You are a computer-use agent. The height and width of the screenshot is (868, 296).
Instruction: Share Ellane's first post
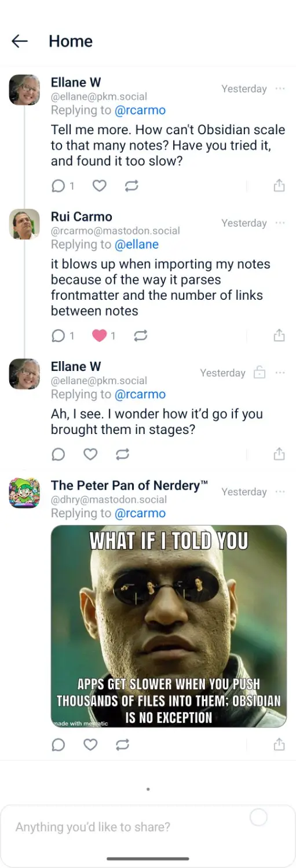click(279, 185)
